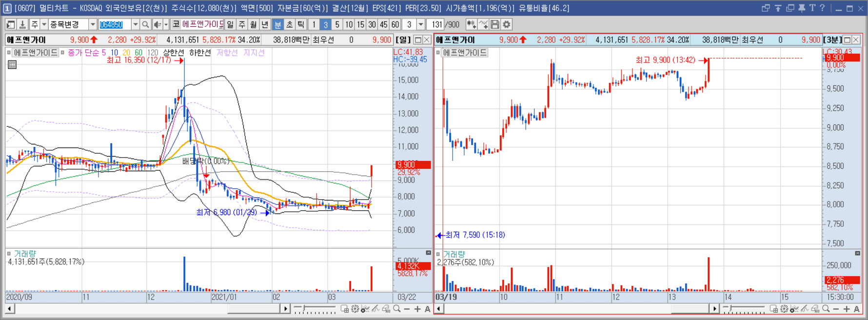Open chart settings gear icon in toolbar
Image resolution: width=868 pixels, height=320 pixels.
click(x=507, y=24)
